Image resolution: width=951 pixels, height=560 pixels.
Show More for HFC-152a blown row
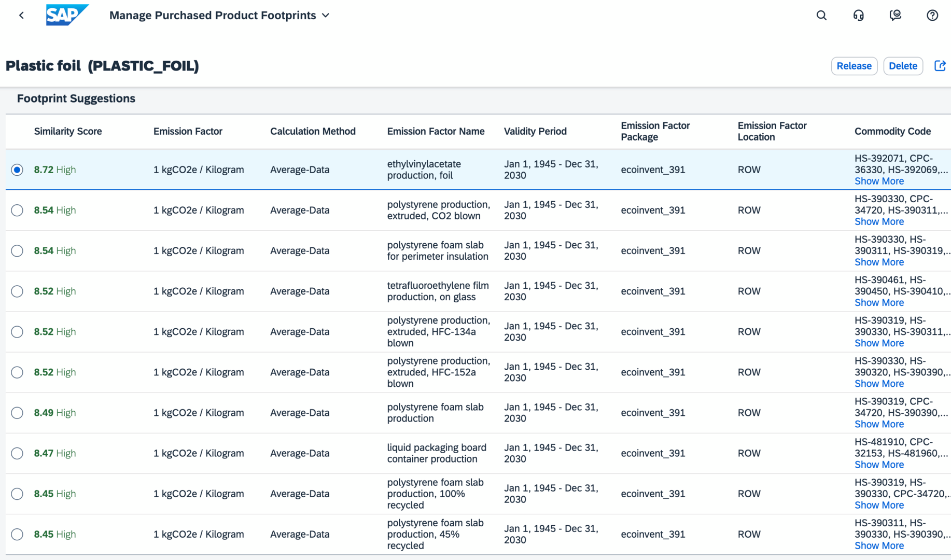tap(879, 383)
